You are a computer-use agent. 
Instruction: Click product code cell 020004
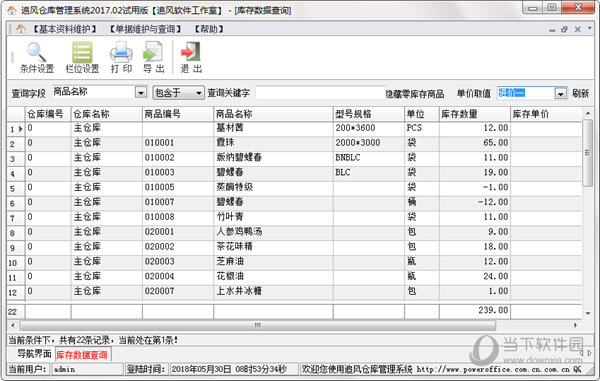coord(178,277)
